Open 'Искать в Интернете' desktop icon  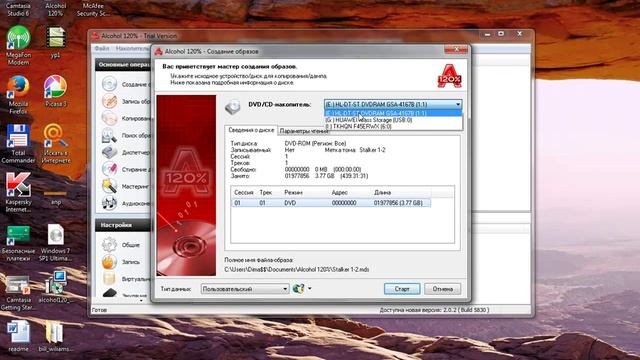click(55, 144)
